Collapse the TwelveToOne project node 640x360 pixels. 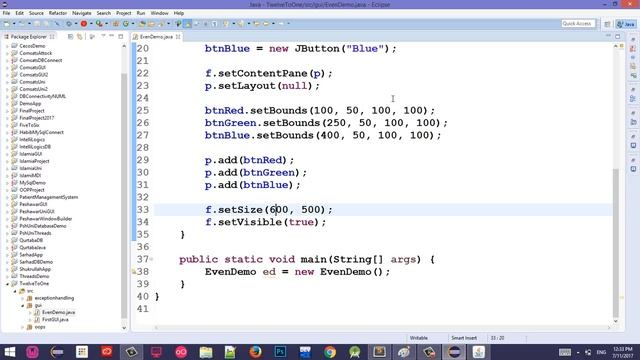(x=7, y=284)
